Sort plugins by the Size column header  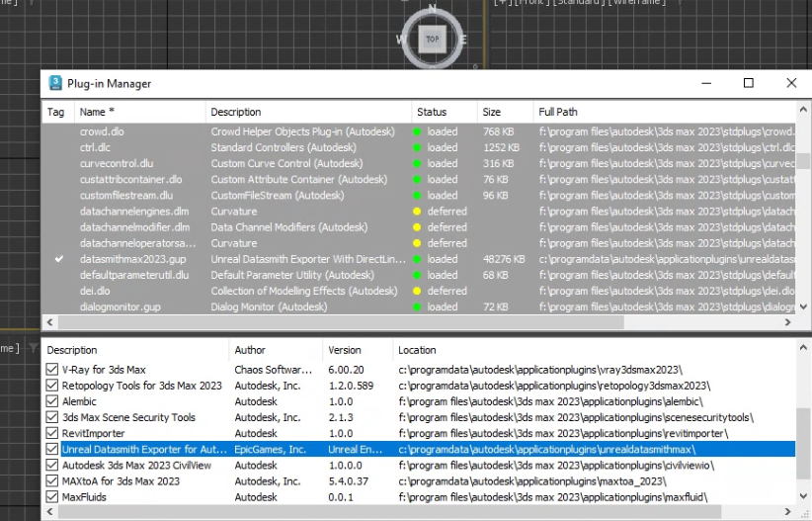click(506, 112)
